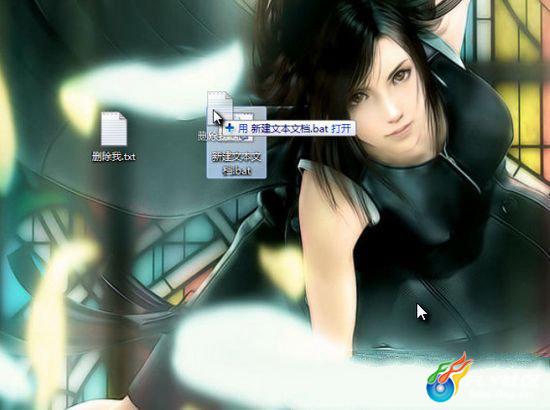Click the flaming disc watermark logo

[x=449, y=377]
